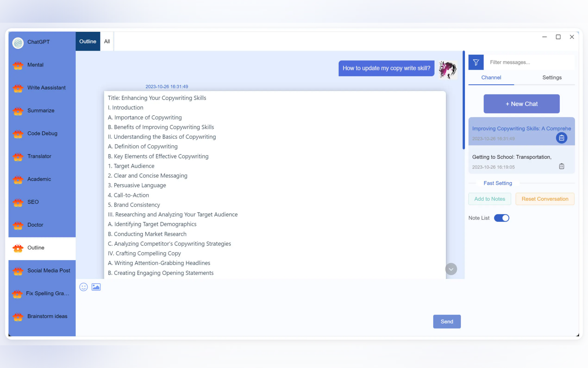This screenshot has width=588, height=368.
Task: Click Reset Conversation button
Action: [545, 199]
